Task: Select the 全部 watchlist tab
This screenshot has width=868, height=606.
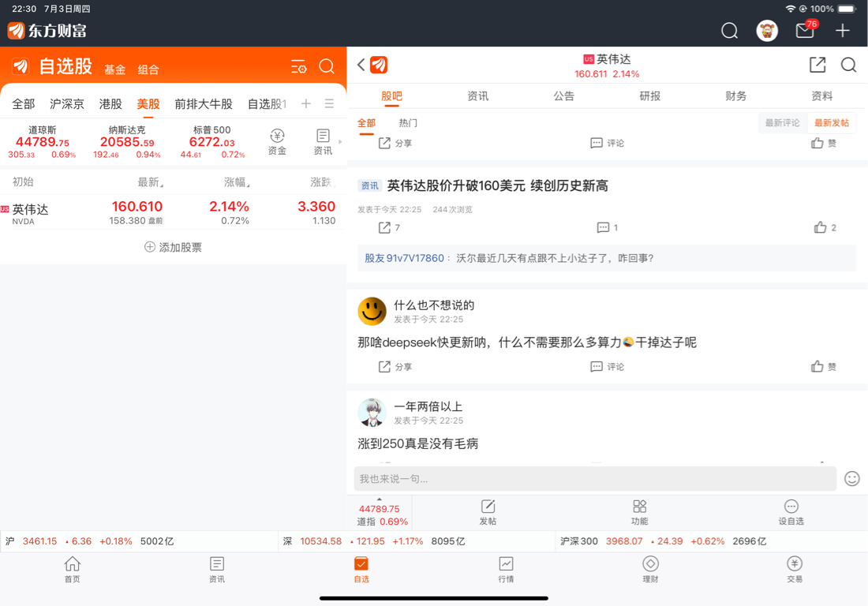Action: [x=23, y=104]
